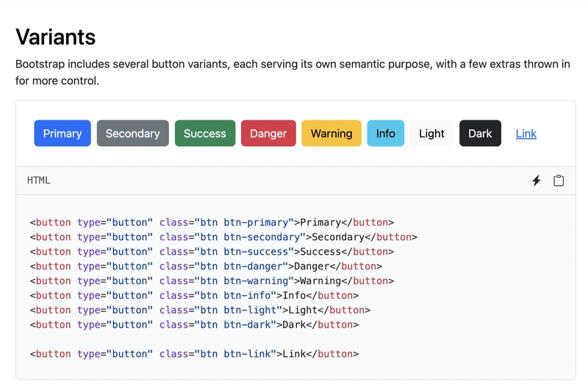Click the blue Primary button
The width and height of the screenshot is (588, 384).
[62, 134]
